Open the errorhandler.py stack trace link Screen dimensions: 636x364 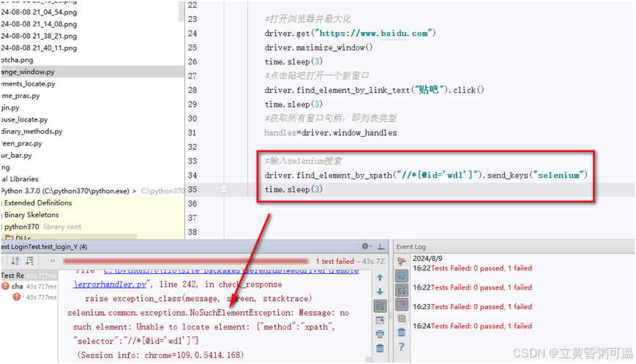[x=111, y=284]
